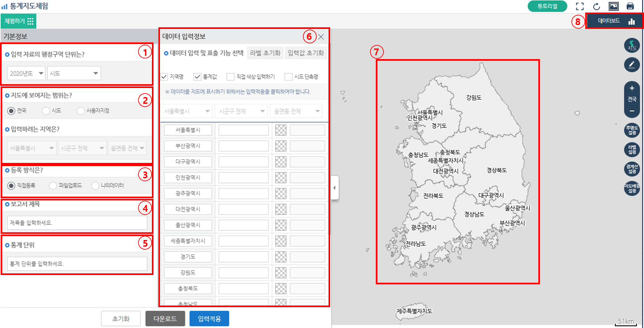Check the 직접 색상 입력하기 checkbox

click(x=230, y=76)
